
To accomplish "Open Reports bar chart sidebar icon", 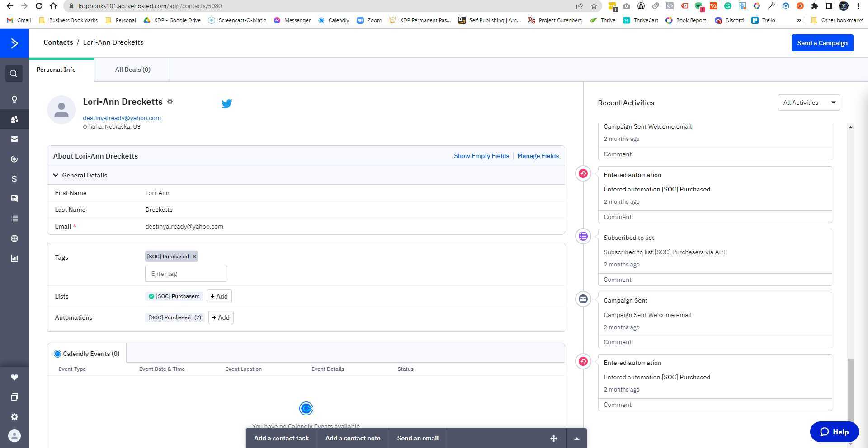I will pyautogui.click(x=14, y=258).
